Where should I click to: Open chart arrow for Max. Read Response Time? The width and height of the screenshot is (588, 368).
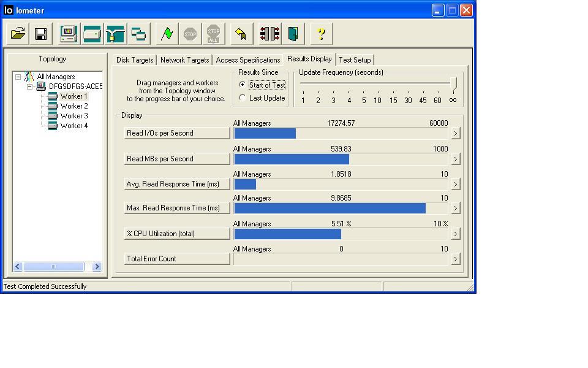pyautogui.click(x=455, y=208)
